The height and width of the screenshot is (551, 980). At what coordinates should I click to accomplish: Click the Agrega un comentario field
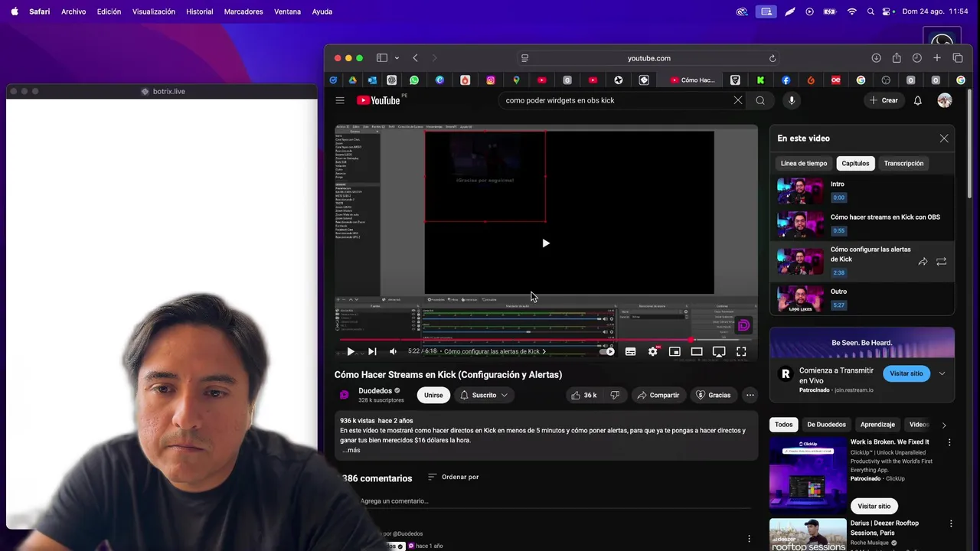tap(555, 501)
